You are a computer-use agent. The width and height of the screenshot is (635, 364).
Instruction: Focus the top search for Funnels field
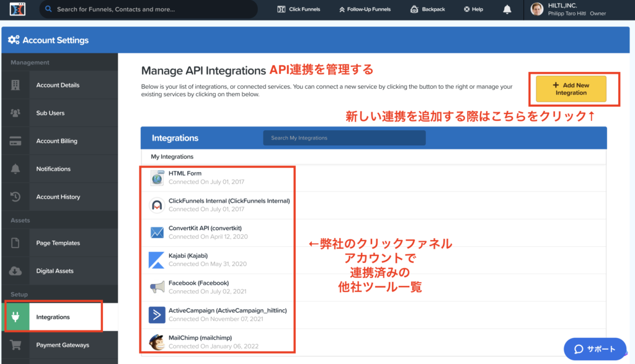(x=148, y=9)
